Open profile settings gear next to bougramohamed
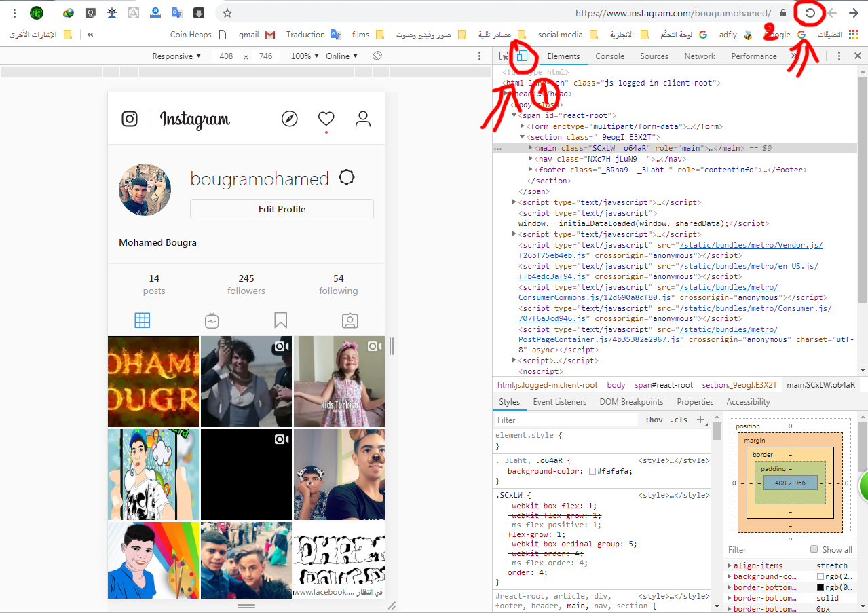The height and width of the screenshot is (613, 868). click(x=347, y=178)
